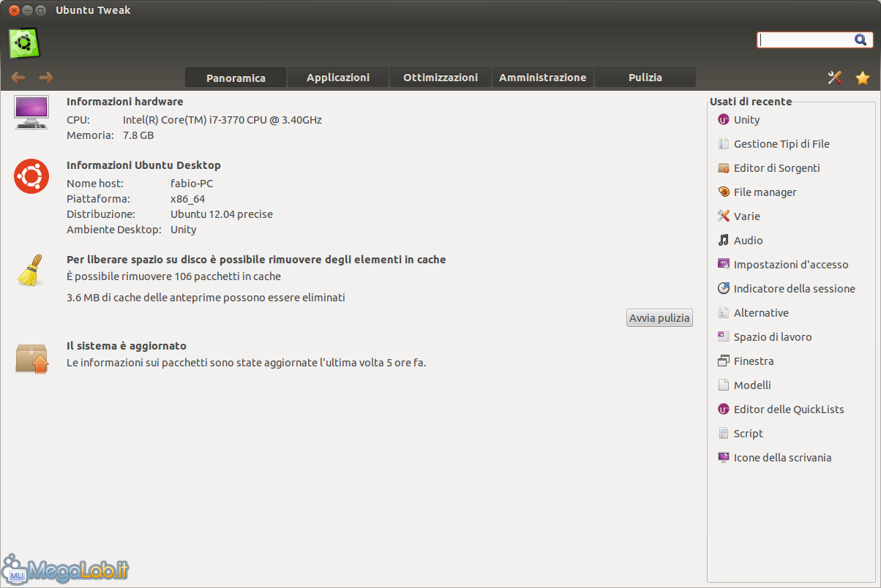Click the CPU value Intel Core i7-3770

tap(222, 120)
